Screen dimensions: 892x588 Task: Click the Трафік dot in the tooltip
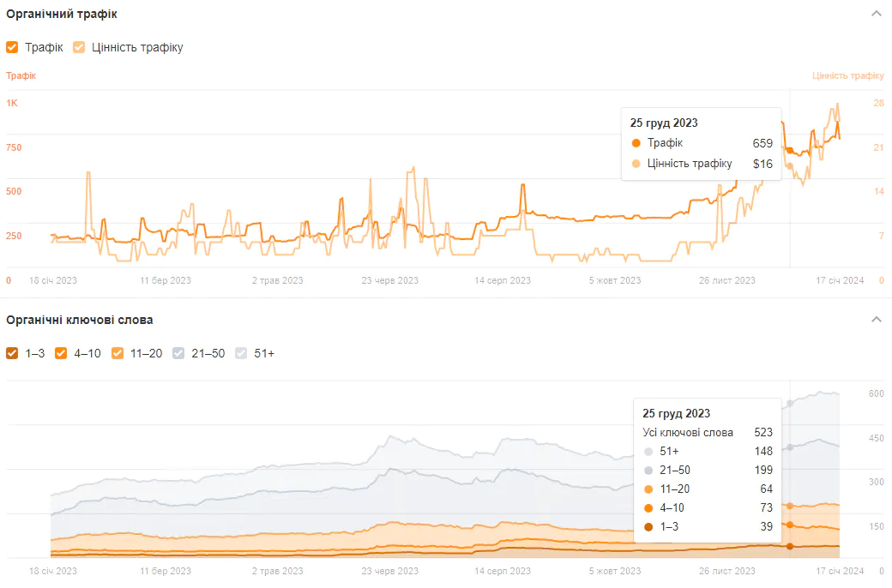click(636, 143)
